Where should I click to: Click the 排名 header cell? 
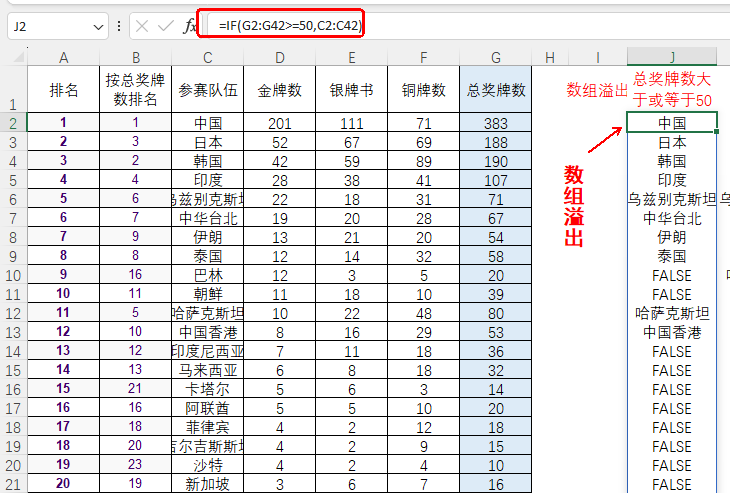63,89
